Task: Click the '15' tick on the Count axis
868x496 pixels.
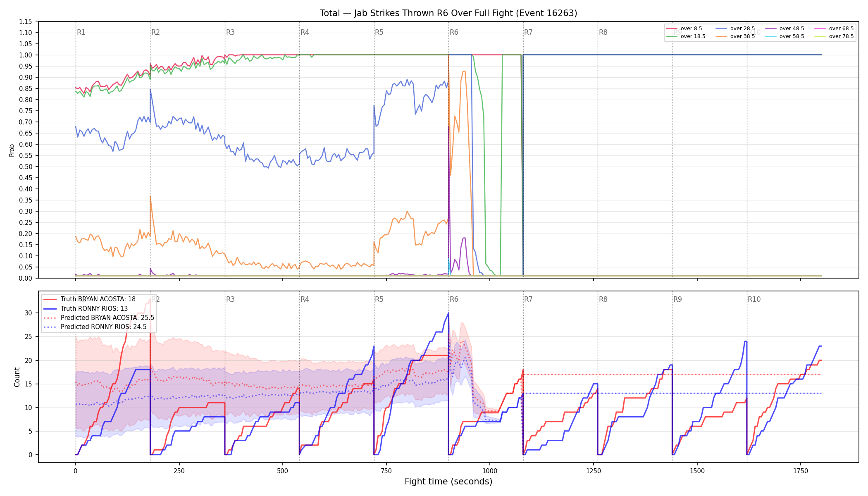Action: coord(28,384)
